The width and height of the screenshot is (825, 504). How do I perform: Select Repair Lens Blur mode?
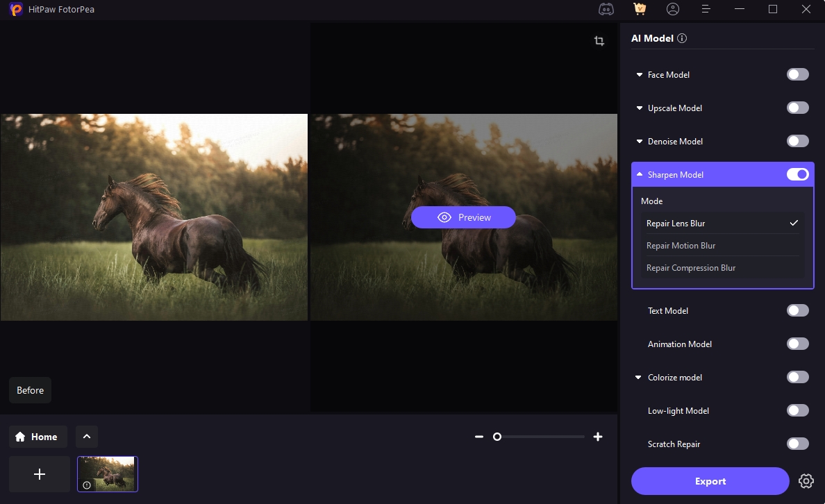click(722, 223)
